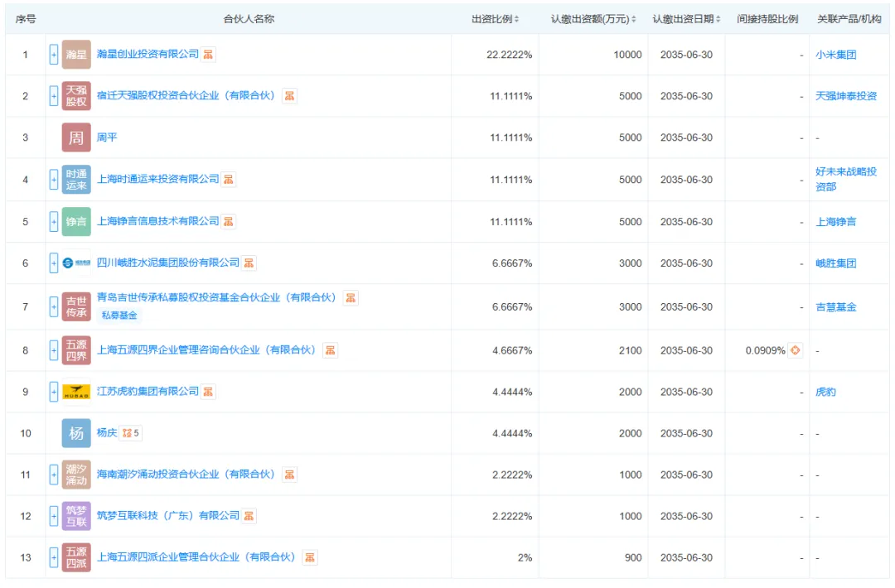Open related product 峨胜集团 link
Image resolution: width=895 pixels, height=588 pixels.
[835, 263]
